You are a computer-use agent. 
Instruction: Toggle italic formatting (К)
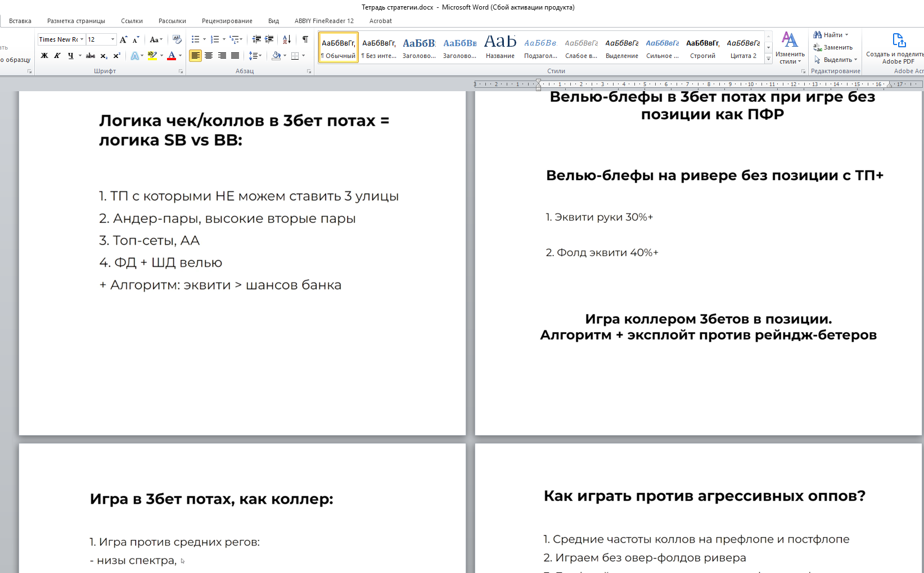point(57,56)
